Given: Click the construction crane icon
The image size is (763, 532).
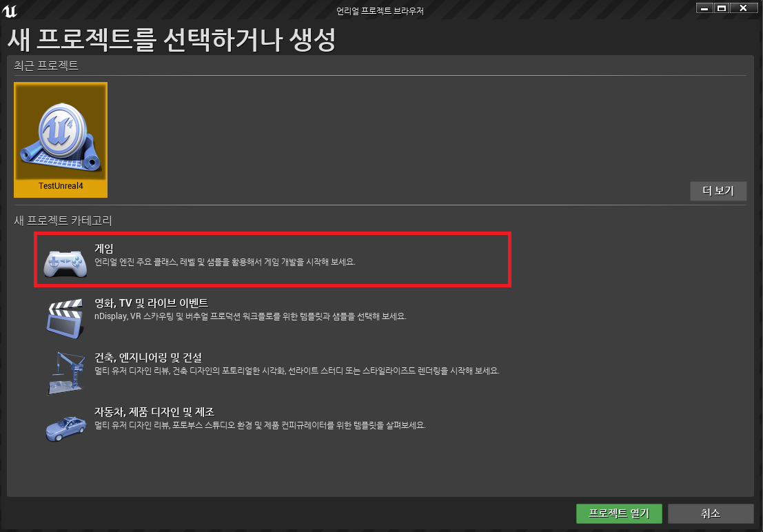Looking at the screenshot, I should (x=65, y=371).
